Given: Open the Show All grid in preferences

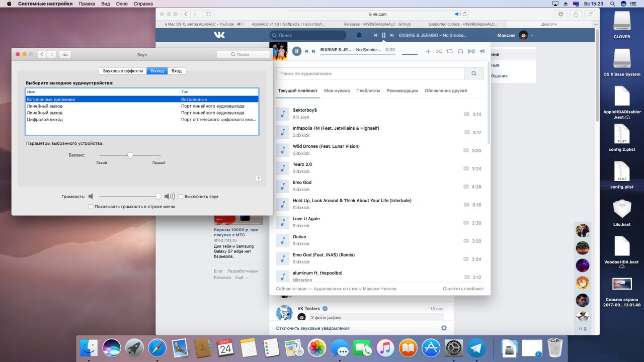Looking at the screenshot, I should click(65, 54).
